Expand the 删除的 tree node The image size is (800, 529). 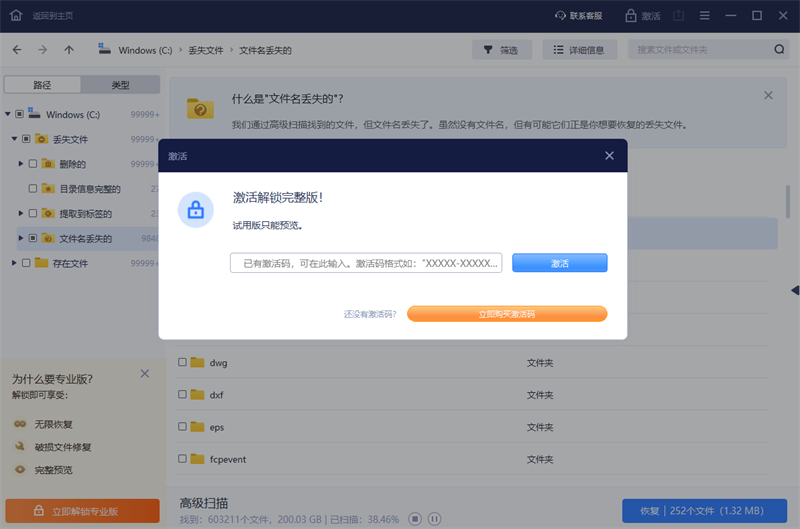pyautogui.click(x=21, y=164)
